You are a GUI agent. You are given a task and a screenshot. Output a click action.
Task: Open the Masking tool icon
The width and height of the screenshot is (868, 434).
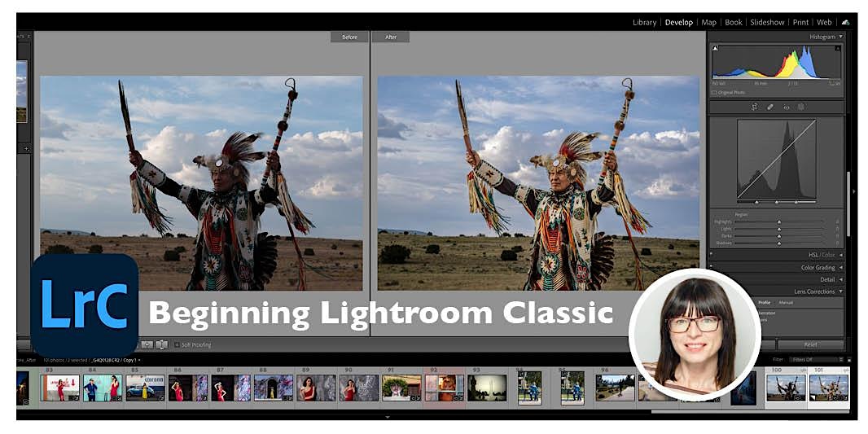click(801, 107)
